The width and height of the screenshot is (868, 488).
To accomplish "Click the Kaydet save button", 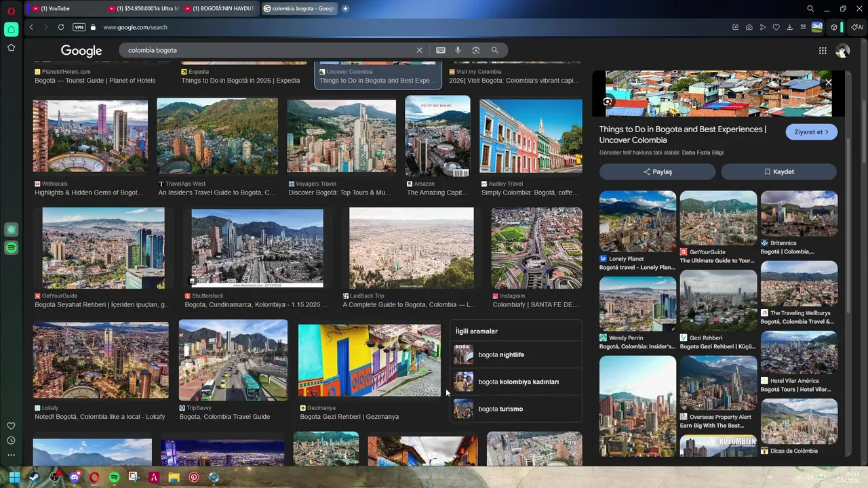I will click(x=778, y=171).
